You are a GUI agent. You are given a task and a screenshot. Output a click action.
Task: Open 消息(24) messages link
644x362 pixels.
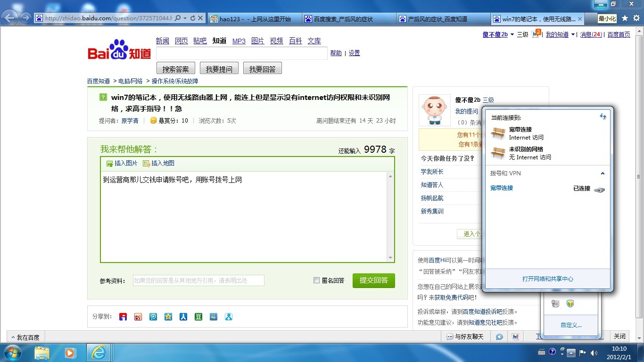tap(591, 34)
